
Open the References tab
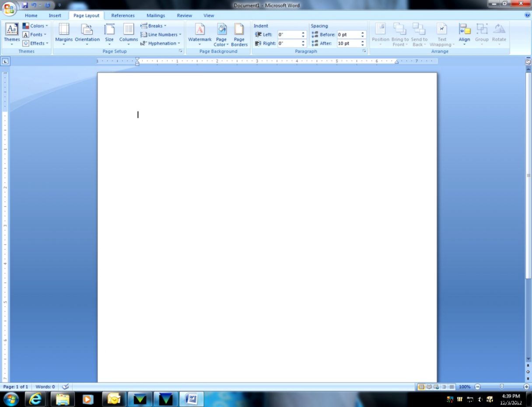[123, 15]
